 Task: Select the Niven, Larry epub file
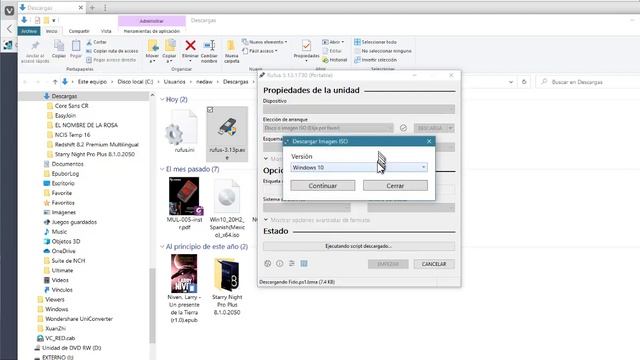[184, 289]
